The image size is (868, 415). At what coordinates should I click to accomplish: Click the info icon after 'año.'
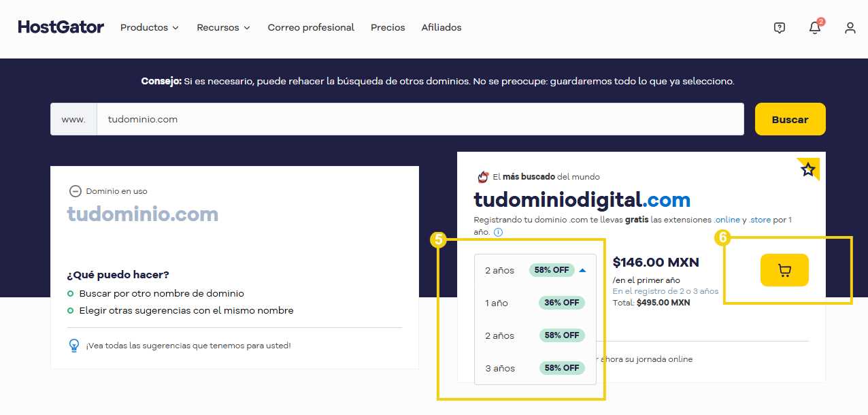498,232
